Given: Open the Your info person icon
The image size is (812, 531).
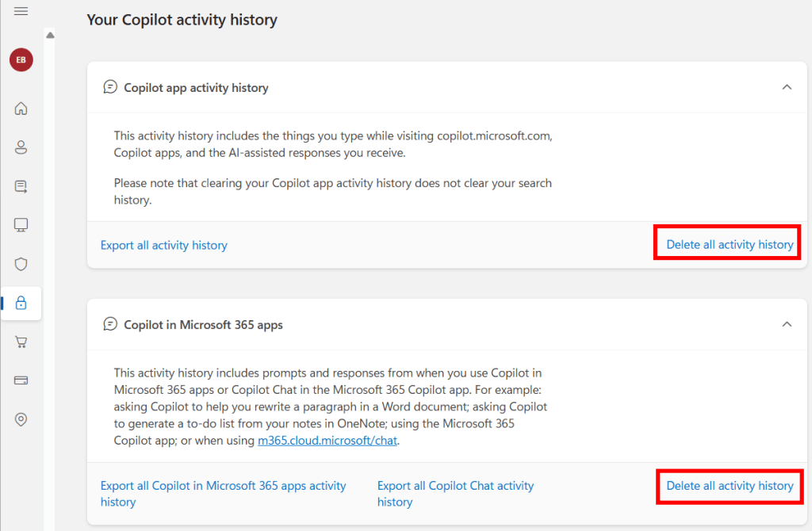Looking at the screenshot, I should click(21, 147).
